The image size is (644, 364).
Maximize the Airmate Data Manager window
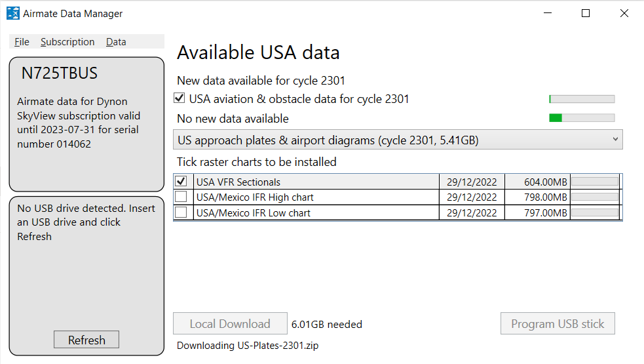coord(586,13)
